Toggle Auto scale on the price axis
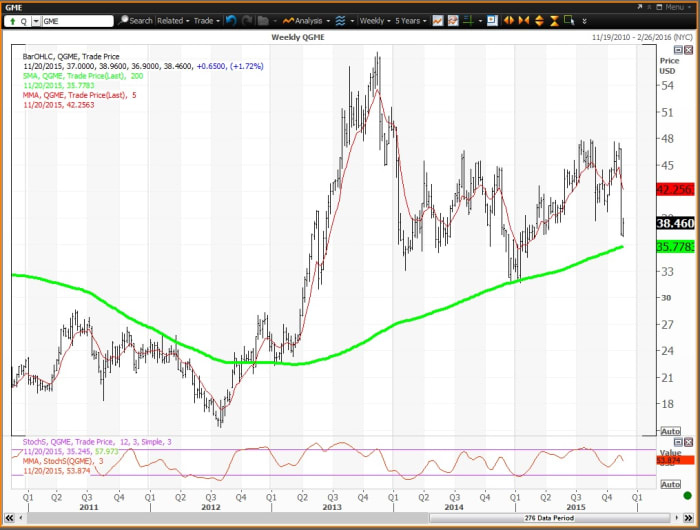The height and width of the screenshot is (530, 700). [x=671, y=431]
